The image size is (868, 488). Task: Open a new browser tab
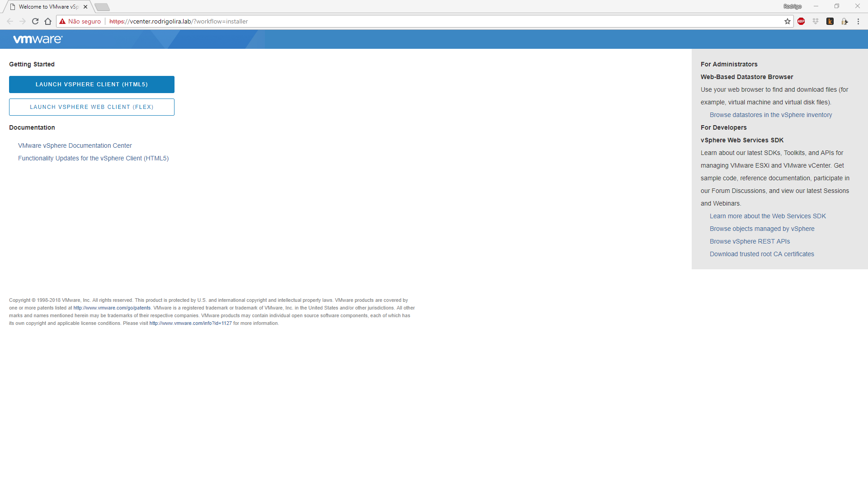click(x=102, y=7)
